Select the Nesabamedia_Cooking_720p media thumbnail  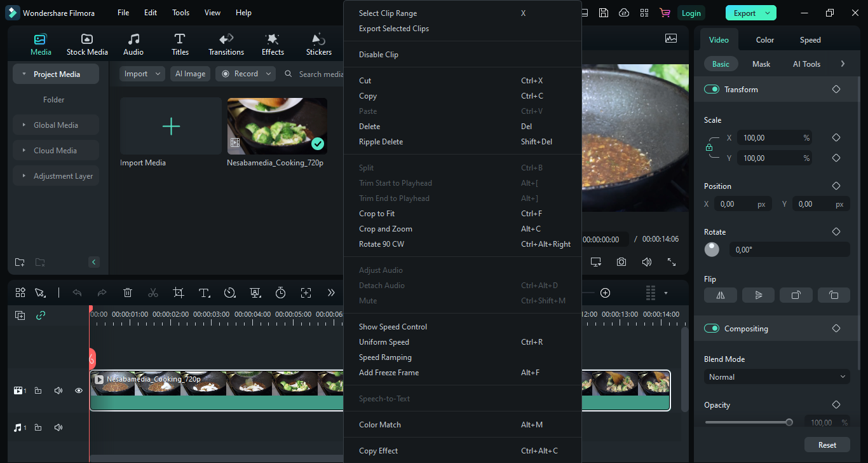[x=277, y=126]
